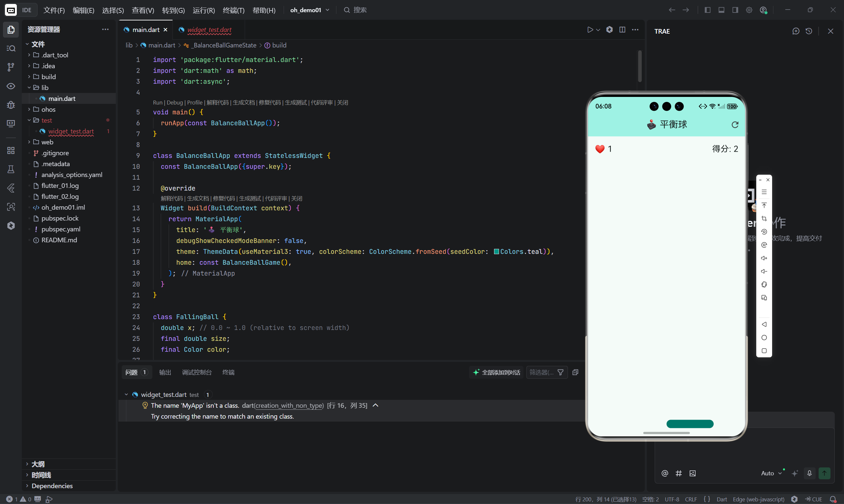Click Run play button in editor toolbar
The width and height of the screenshot is (844, 504).
tap(590, 30)
